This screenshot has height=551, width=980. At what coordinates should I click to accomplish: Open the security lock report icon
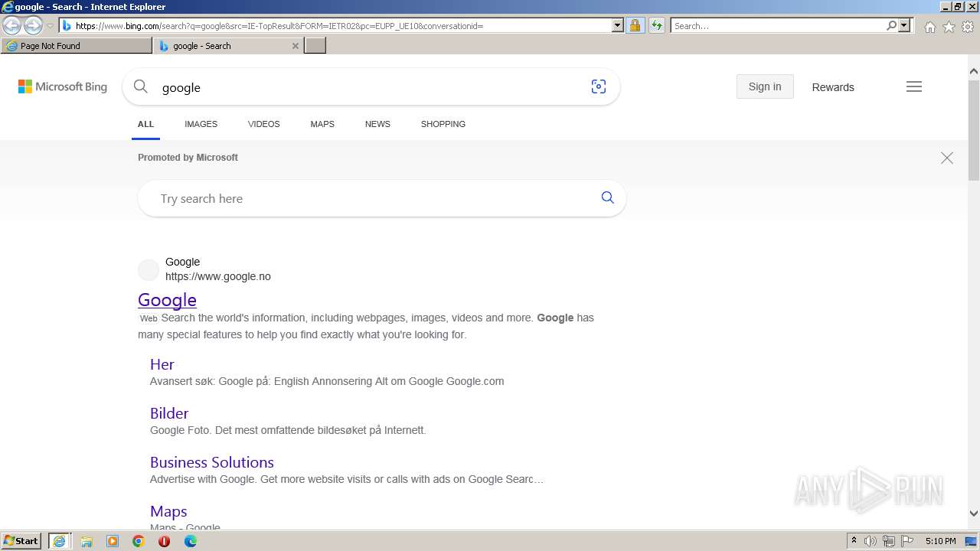tap(635, 25)
